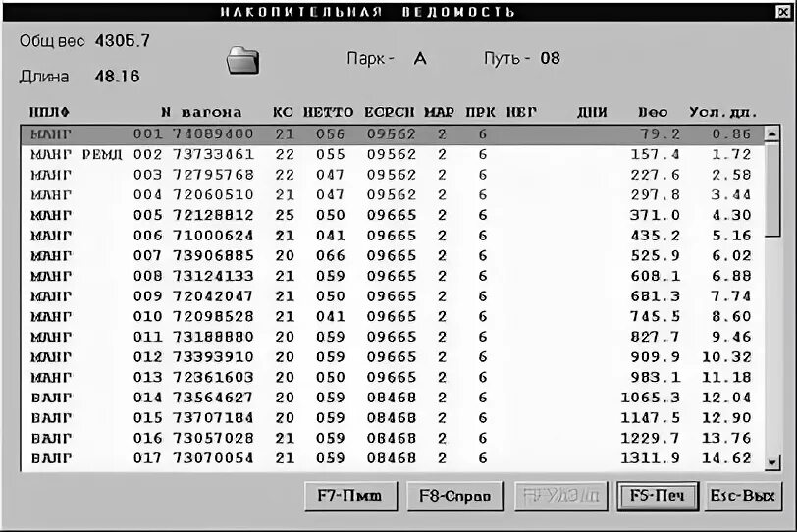Screen dimensions: 797x532
Task: Select row 014 wagon 73564627
Action: coord(393,398)
